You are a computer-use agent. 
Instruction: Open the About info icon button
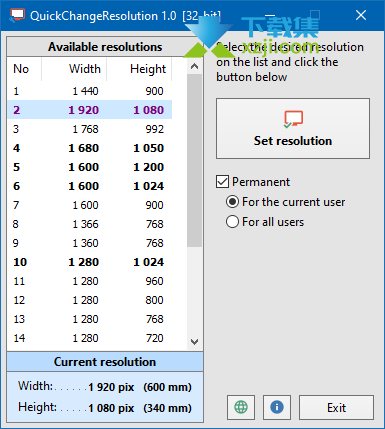pos(277,407)
